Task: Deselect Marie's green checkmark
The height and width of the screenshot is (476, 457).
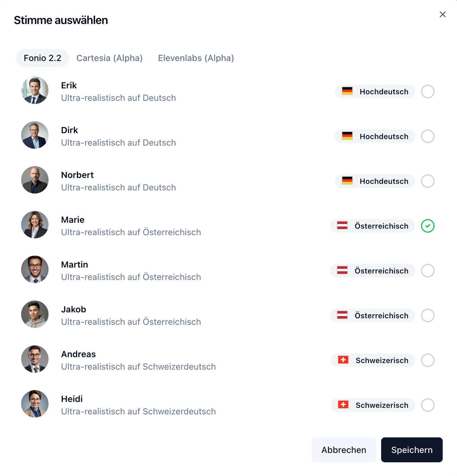Action: tap(428, 226)
